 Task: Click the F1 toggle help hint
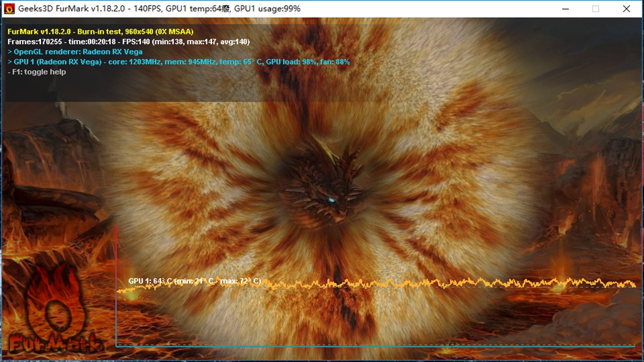36,72
